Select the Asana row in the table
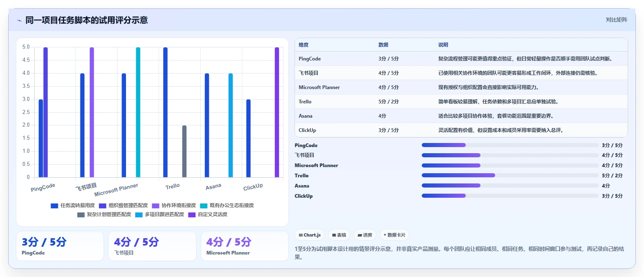This screenshot has width=644, height=277. tap(461, 116)
